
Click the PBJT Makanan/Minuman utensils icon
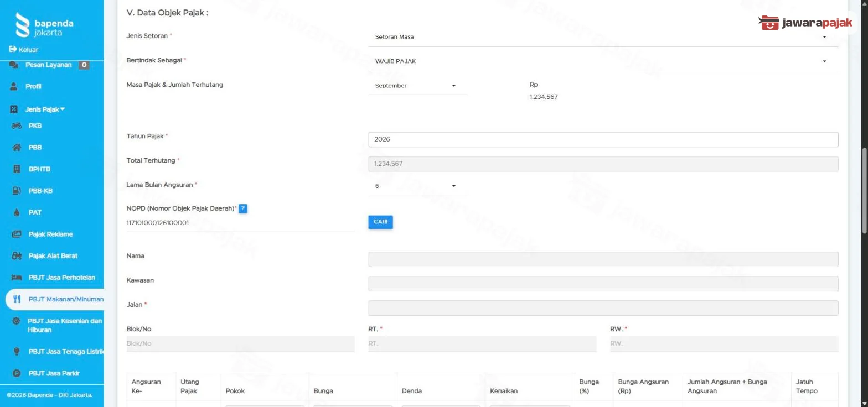coord(17,299)
